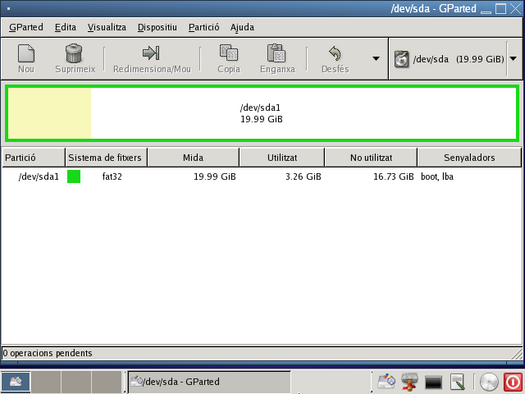Click the yellow used-space area of sda1
The height and width of the screenshot is (394, 525).
pyautogui.click(x=49, y=113)
